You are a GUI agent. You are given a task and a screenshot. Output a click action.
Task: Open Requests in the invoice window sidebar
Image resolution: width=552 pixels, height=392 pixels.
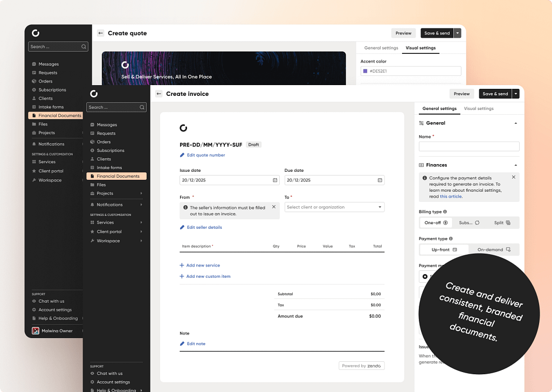[106, 133]
